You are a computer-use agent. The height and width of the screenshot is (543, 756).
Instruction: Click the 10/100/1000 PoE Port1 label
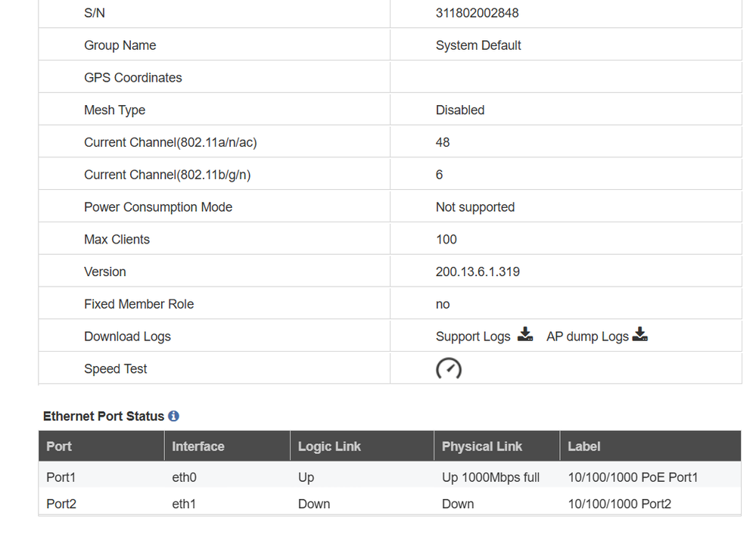pos(633,477)
